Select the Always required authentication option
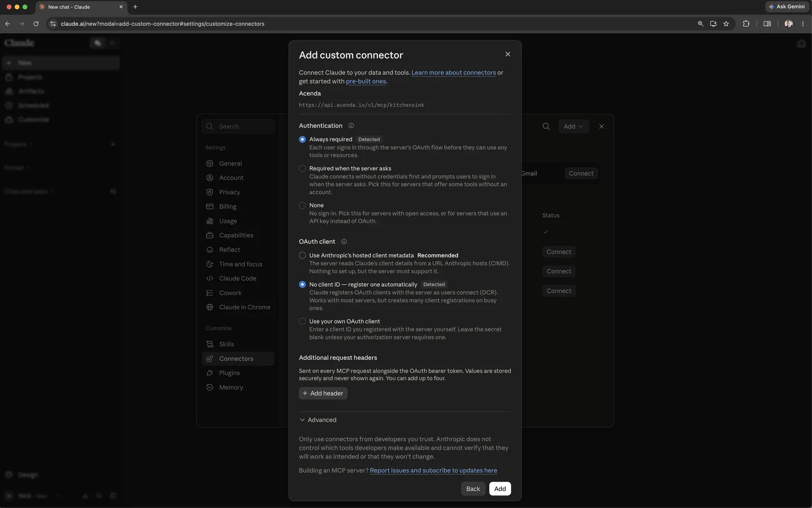The width and height of the screenshot is (812, 508). tap(302, 139)
